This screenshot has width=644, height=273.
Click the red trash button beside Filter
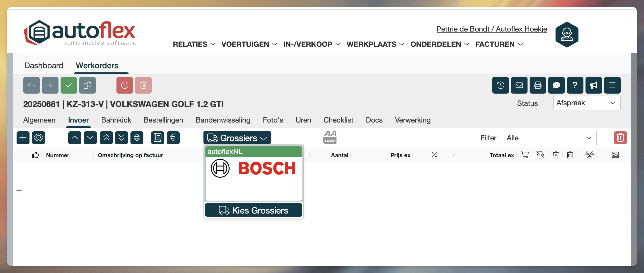[x=620, y=138]
